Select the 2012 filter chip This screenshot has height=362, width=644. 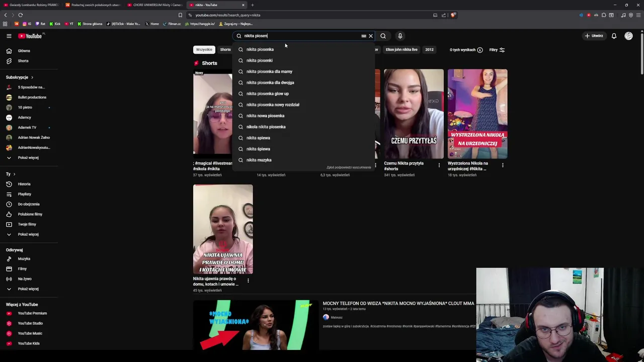coord(429,50)
